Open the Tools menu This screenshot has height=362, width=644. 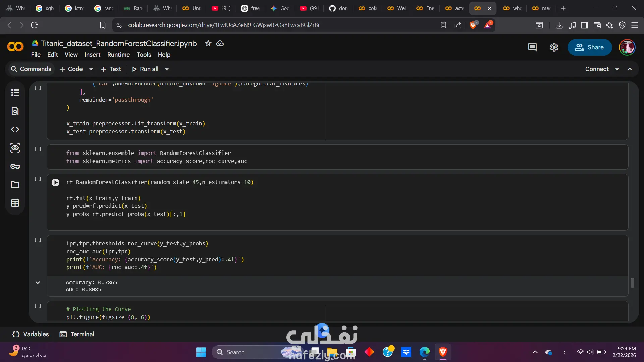coord(144,55)
